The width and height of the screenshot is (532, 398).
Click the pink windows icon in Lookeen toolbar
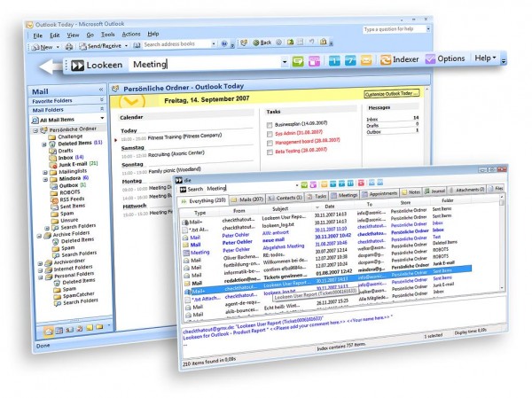[x=314, y=61]
